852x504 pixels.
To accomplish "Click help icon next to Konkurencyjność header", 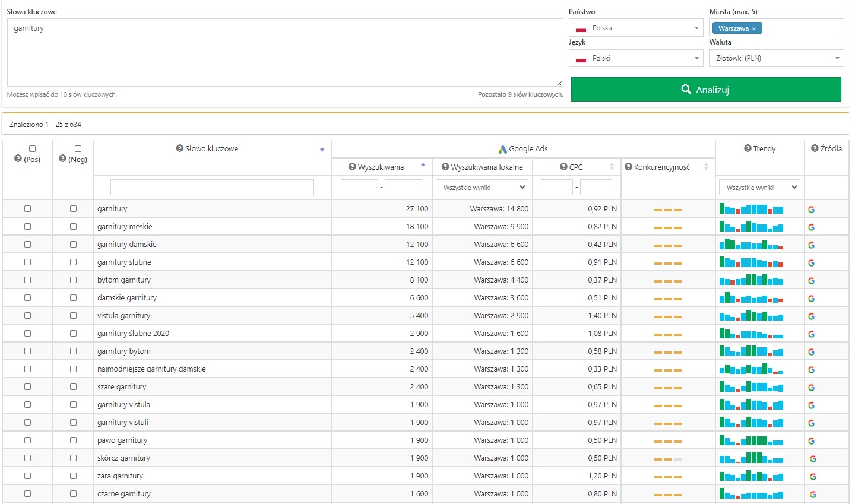I will pos(628,167).
